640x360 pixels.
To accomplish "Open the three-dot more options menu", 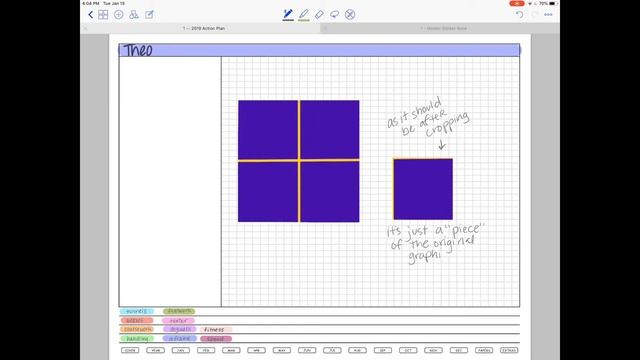I will [x=548, y=15].
